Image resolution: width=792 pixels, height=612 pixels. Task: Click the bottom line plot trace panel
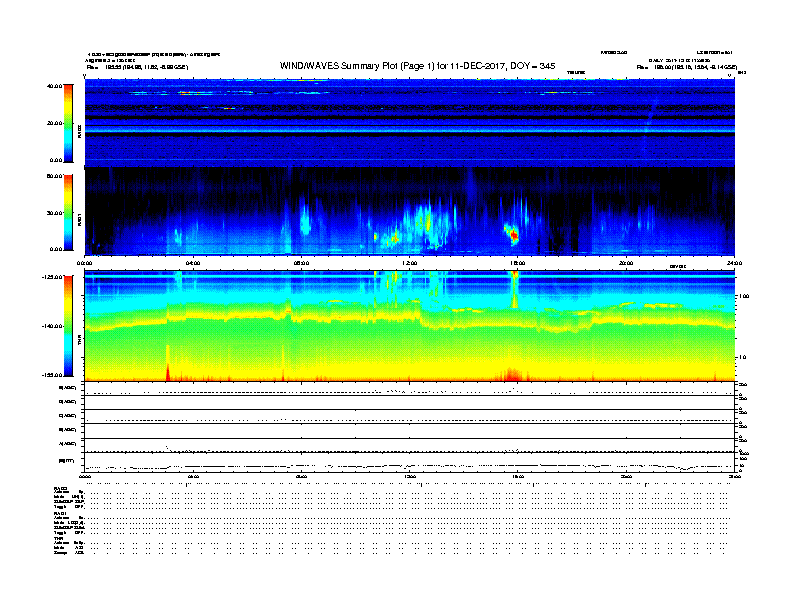(x=410, y=462)
